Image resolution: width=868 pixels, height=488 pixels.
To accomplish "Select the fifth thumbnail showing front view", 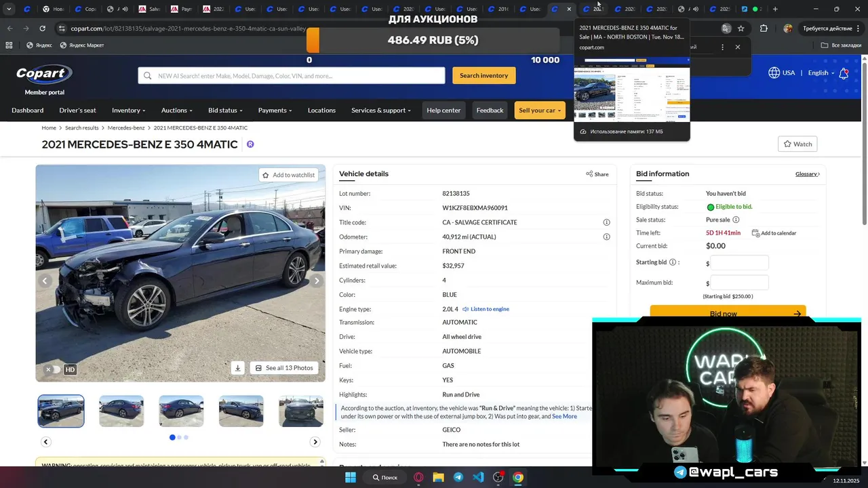I will (x=301, y=411).
